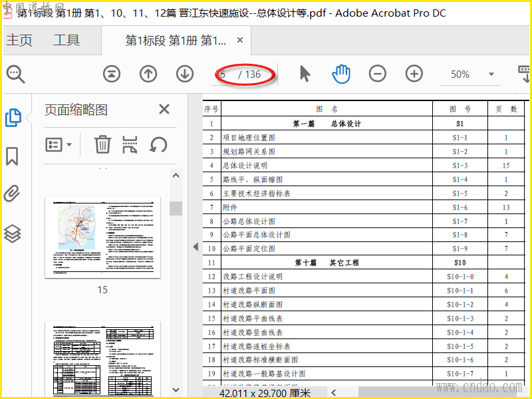Click the fit-width scrolling toolbar icon
Viewport: 532px width, 399px height.
coord(524,74)
